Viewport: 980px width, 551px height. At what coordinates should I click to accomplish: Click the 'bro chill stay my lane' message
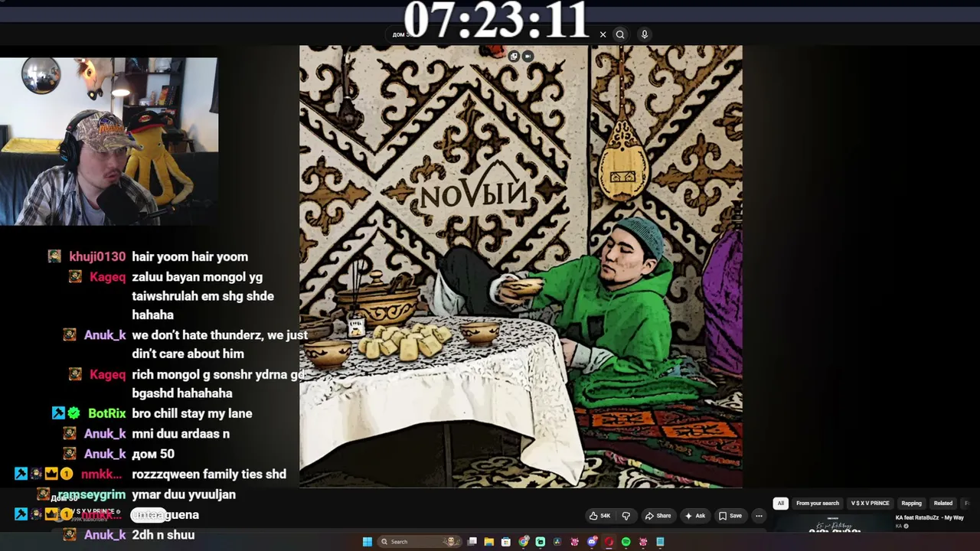(x=192, y=413)
